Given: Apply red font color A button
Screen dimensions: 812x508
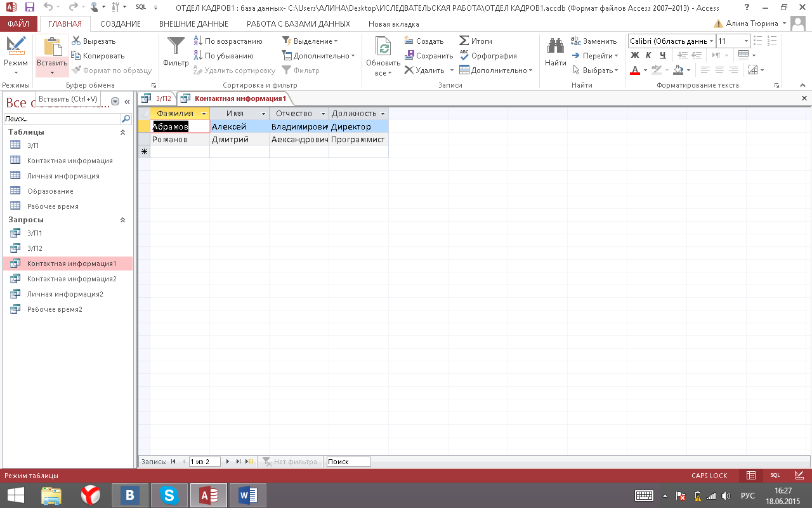Looking at the screenshot, I should [x=635, y=70].
